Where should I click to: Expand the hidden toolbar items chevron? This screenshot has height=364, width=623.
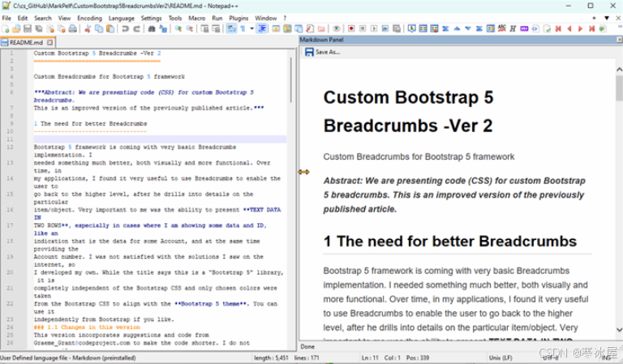coord(620,27)
